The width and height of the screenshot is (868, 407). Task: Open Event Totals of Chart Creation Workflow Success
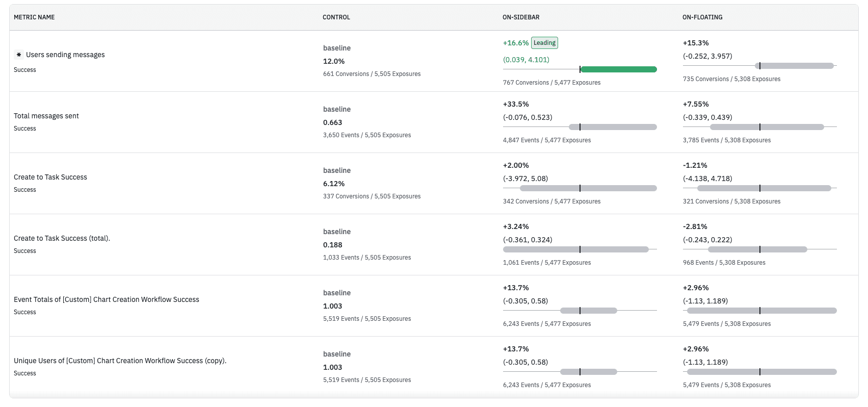click(107, 299)
